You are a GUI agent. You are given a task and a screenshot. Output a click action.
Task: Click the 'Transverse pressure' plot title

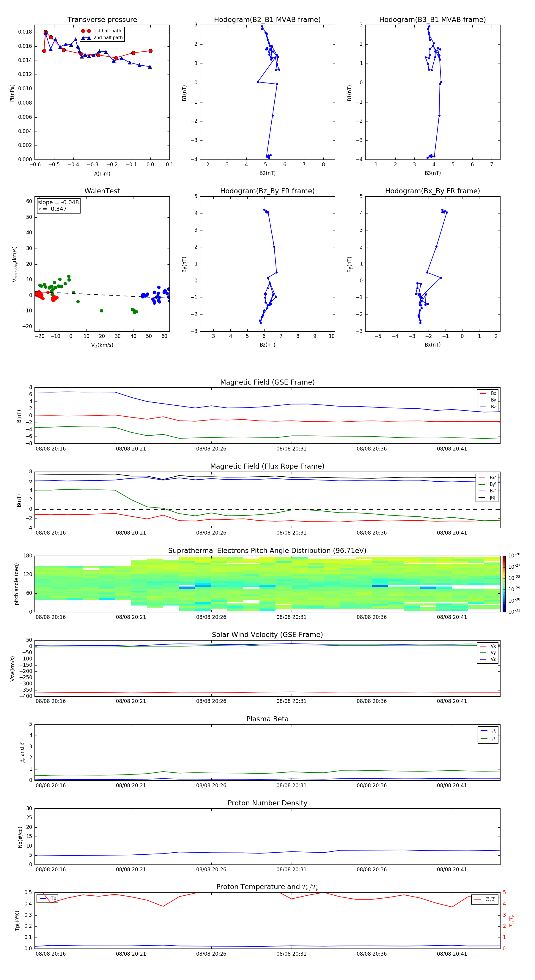click(102, 20)
